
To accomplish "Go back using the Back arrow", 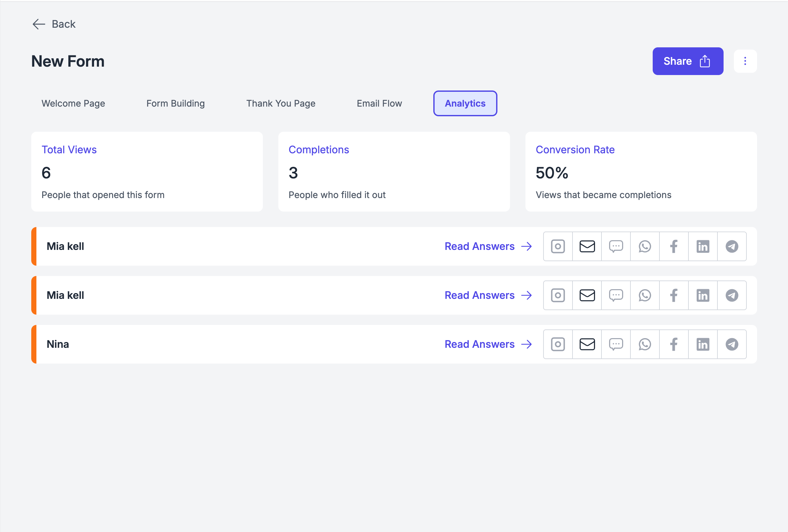I will pos(54,24).
